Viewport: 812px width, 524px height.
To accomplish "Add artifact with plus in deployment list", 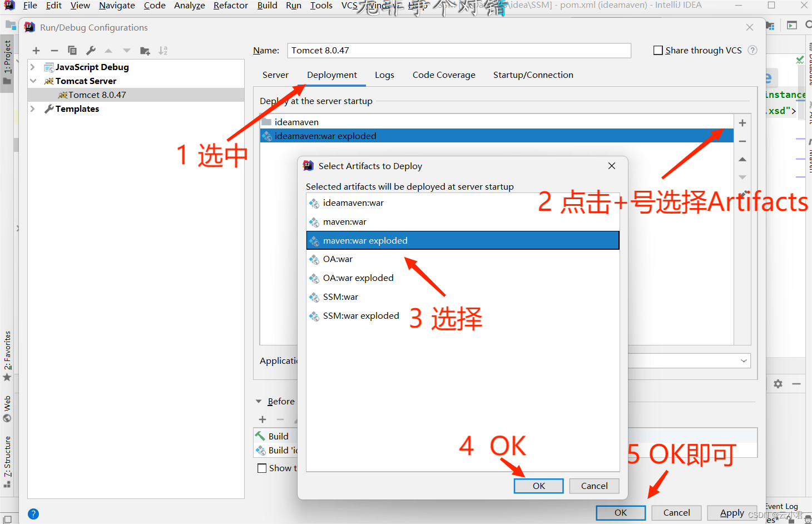I will coord(742,123).
